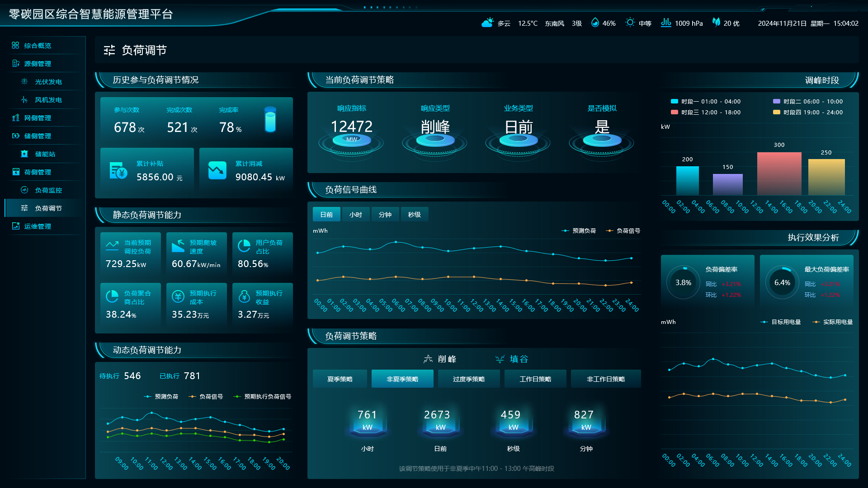The height and width of the screenshot is (488, 868).
Task: Expand the 源侧管理 menu group
Action: click(38, 64)
